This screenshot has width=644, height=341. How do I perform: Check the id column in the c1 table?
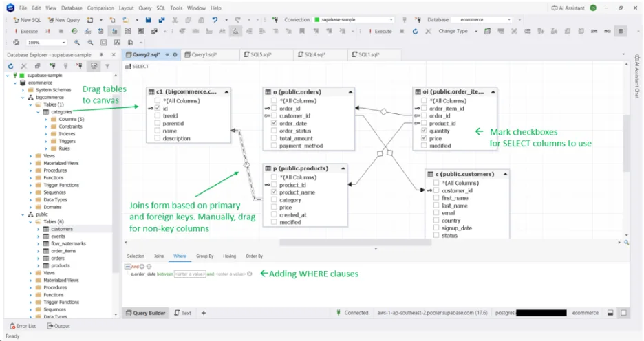point(158,109)
